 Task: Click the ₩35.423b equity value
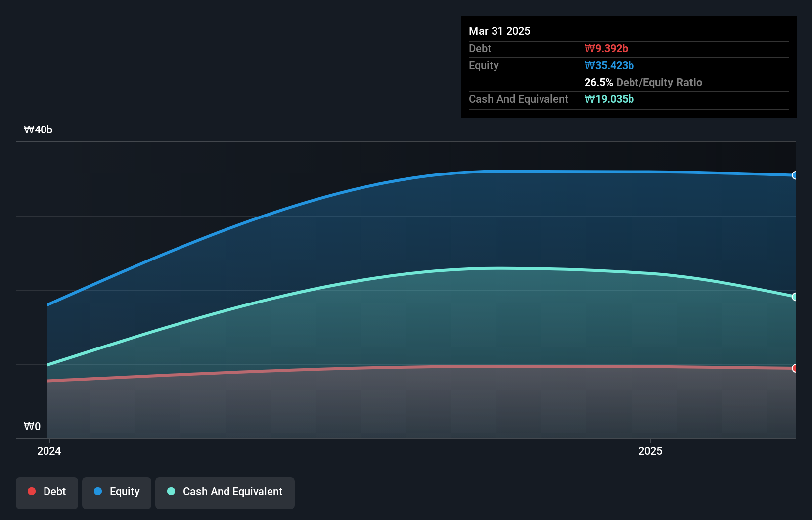click(x=609, y=65)
